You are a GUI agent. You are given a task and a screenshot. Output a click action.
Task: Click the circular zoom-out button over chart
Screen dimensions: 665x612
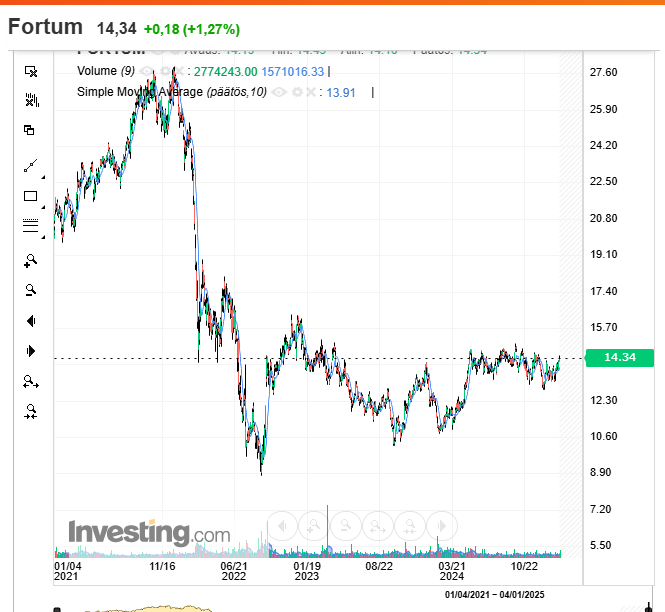tap(346, 526)
